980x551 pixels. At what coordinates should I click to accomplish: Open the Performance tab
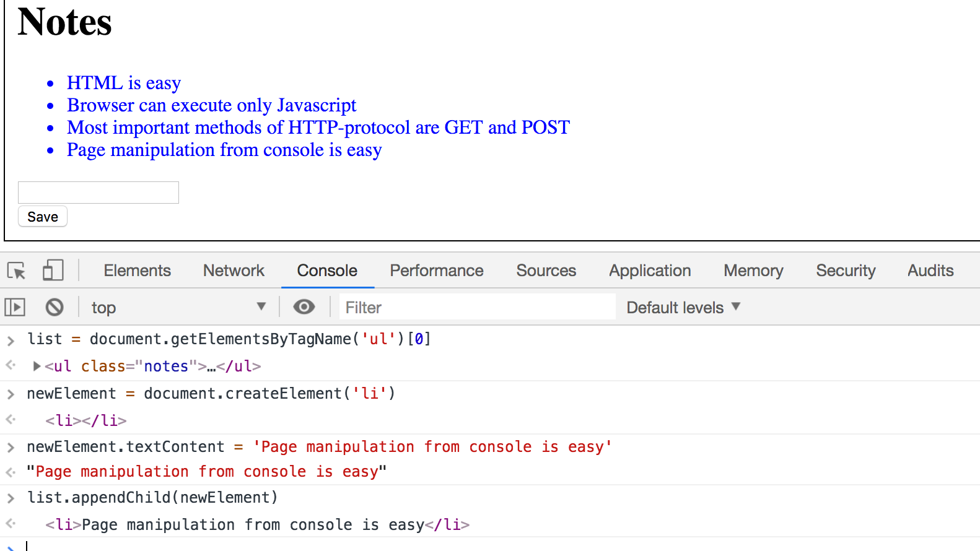click(x=436, y=271)
